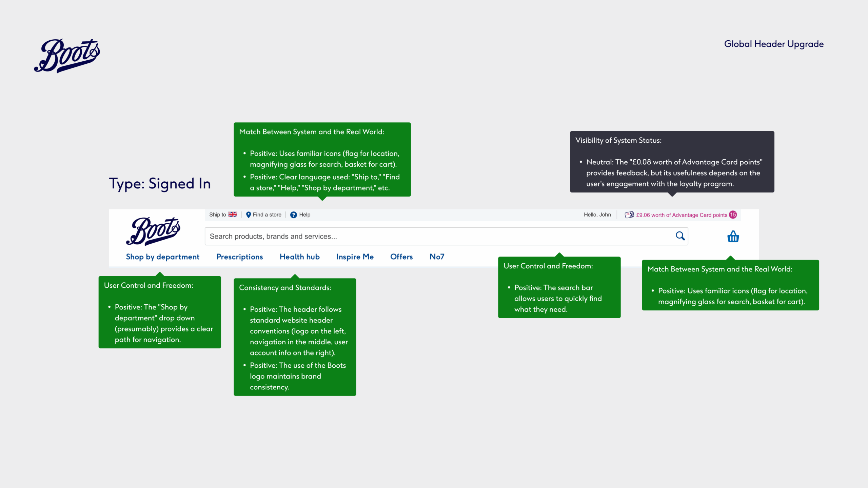Click the Advantage Card points worth link

point(682,215)
